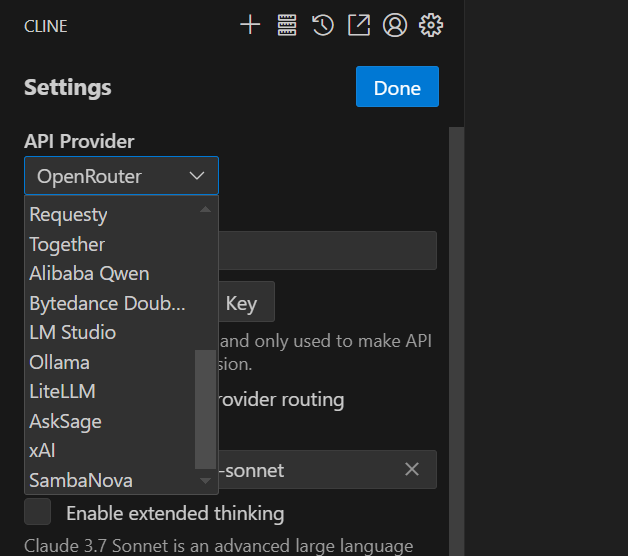Focus the API key input field
Screen dimensions: 628x556
328,250
